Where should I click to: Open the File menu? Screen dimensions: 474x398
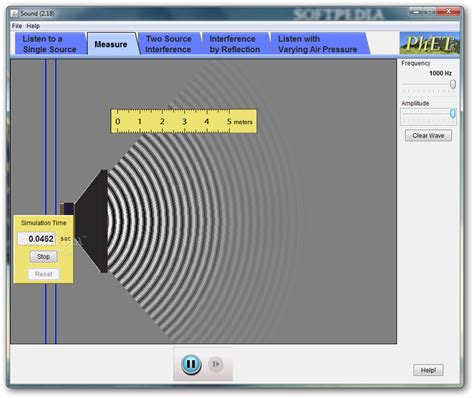pos(17,26)
